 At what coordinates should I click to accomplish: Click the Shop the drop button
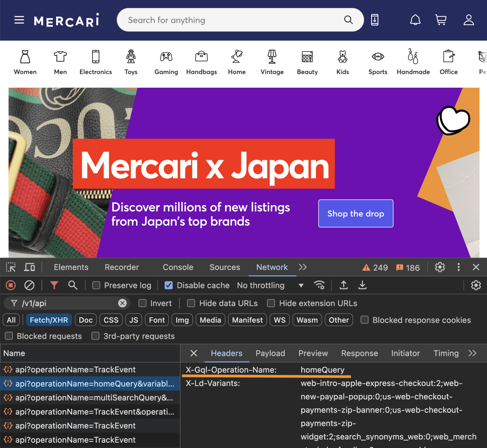(x=356, y=213)
